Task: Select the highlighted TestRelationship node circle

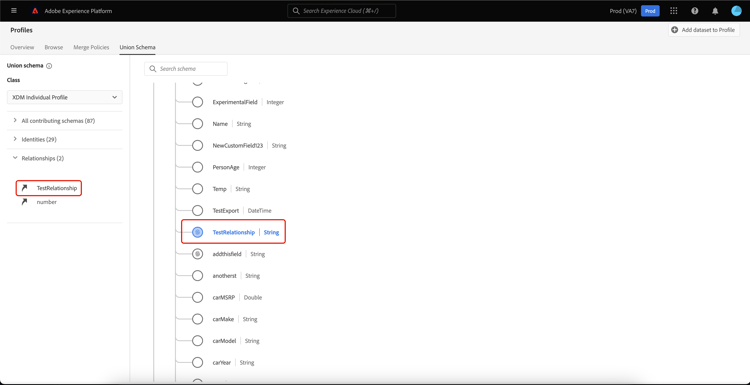Action: (198, 232)
